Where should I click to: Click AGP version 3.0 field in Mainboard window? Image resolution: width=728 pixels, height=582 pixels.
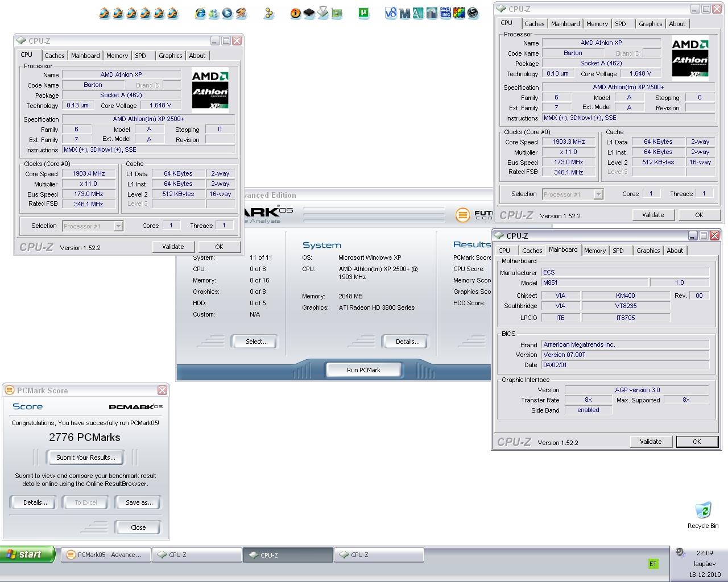pos(637,390)
